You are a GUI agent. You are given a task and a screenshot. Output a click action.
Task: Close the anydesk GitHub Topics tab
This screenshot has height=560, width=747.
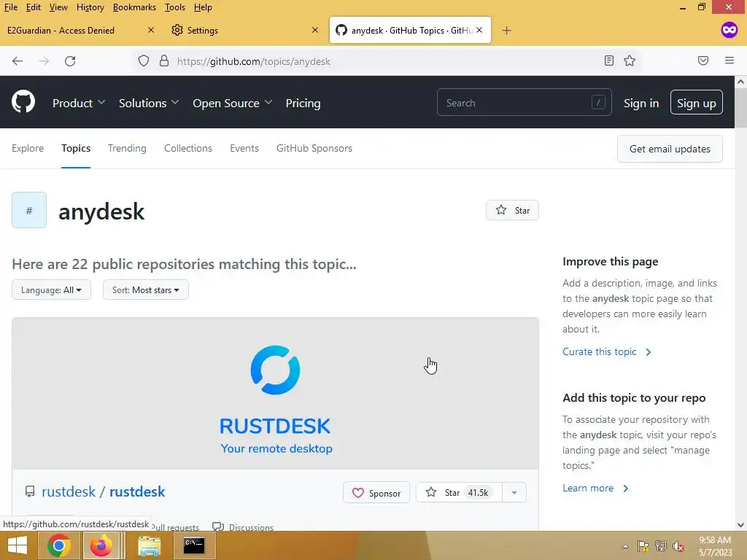point(479,30)
